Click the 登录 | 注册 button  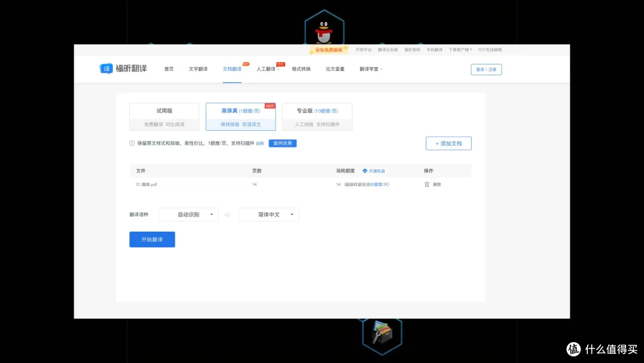point(487,69)
